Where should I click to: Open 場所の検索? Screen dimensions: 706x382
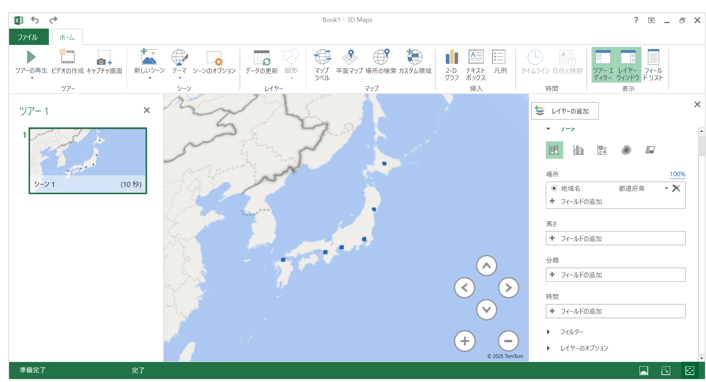click(381, 62)
